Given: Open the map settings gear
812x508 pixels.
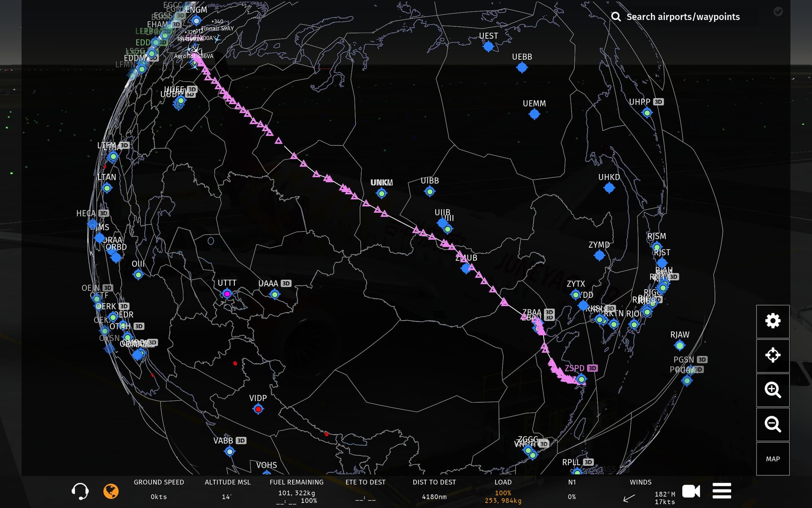Looking at the screenshot, I should 773,321.
